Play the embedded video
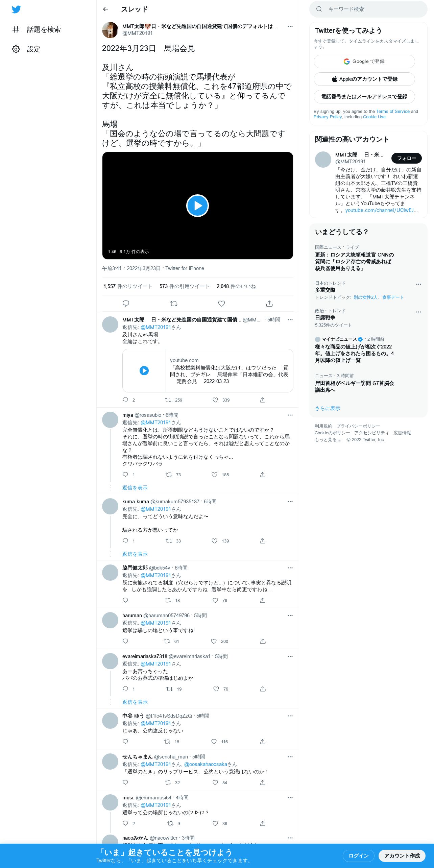Viewport: 434px width, 868px height. coord(197,206)
